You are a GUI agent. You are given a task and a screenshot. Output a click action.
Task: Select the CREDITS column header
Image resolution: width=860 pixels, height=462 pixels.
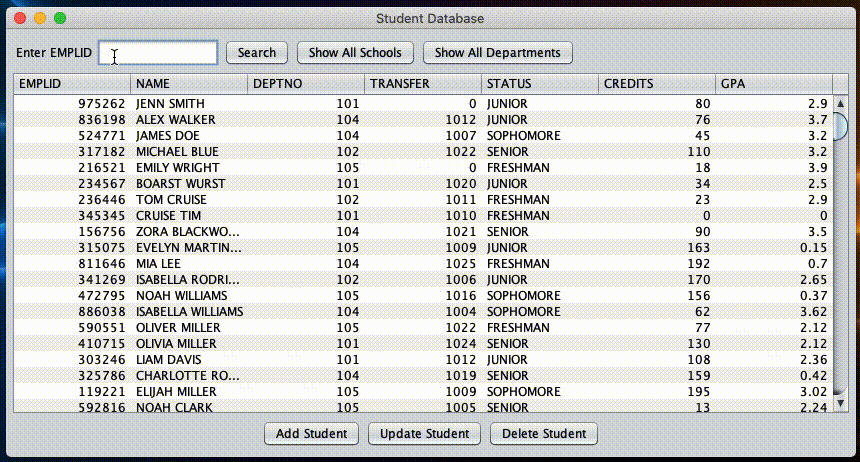click(657, 84)
